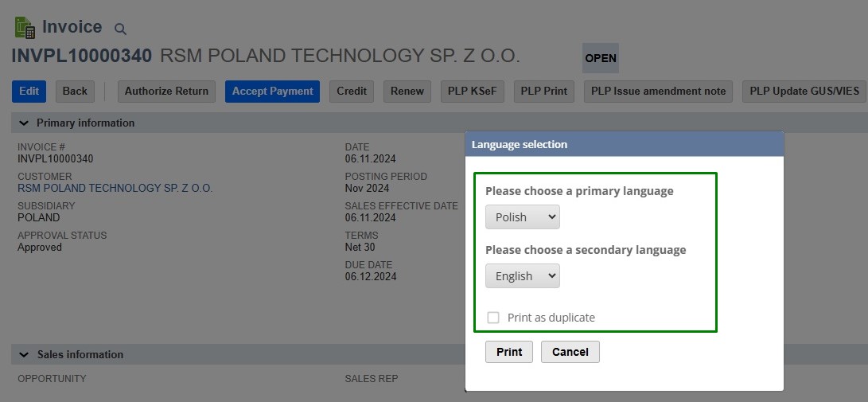This screenshot has width=868, height=402.
Task: Click the Edit button
Action: 29,92
